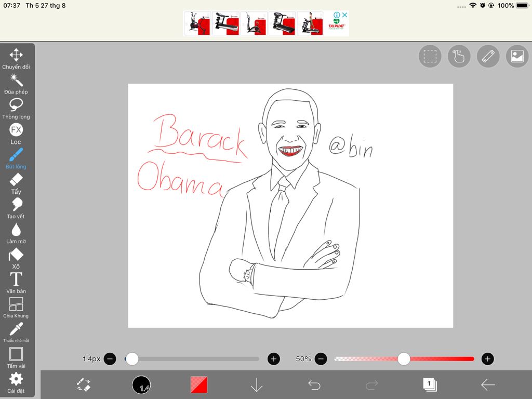Redo the last undone stroke
The height and width of the screenshot is (399, 532).
pos(372,385)
